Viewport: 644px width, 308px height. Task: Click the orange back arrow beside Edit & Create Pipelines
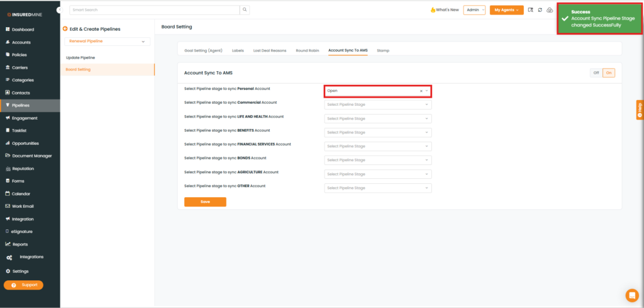click(x=65, y=29)
